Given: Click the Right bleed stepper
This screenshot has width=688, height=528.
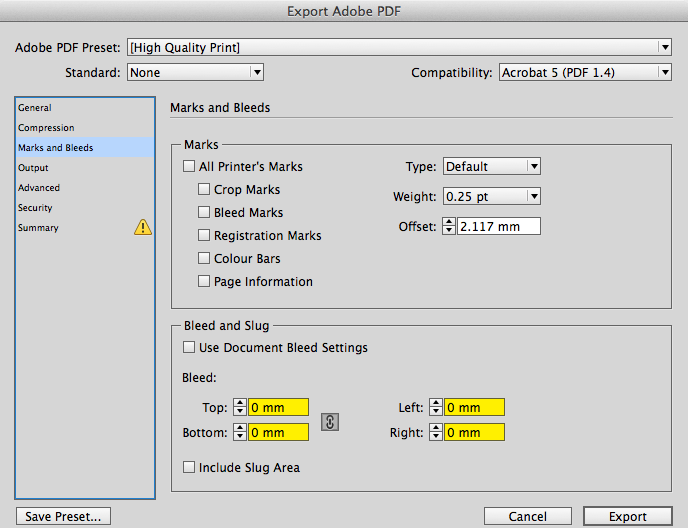Looking at the screenshot, I should pyautogui.click(x=436, y=432).
